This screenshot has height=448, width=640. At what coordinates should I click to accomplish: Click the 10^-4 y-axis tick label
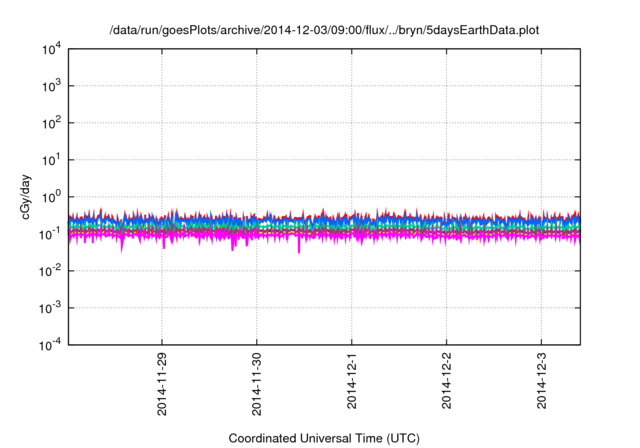(48, 344)
